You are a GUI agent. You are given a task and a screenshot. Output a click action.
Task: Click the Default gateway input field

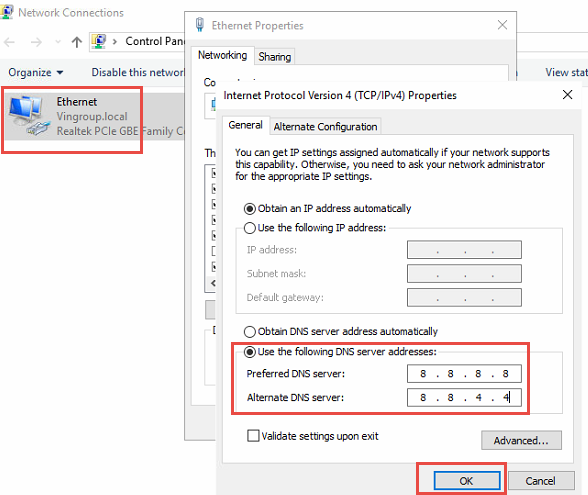coord(464,297)
